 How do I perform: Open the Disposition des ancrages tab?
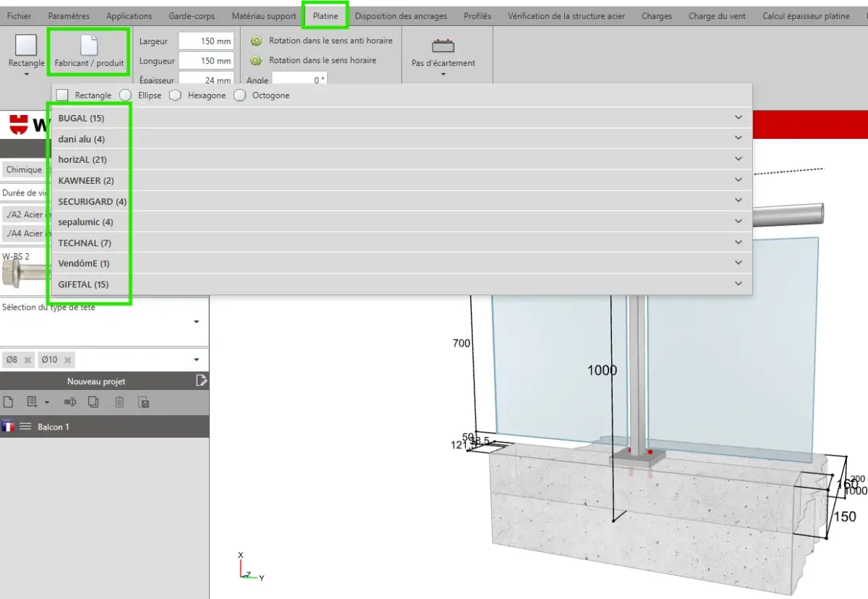(401, 16)
